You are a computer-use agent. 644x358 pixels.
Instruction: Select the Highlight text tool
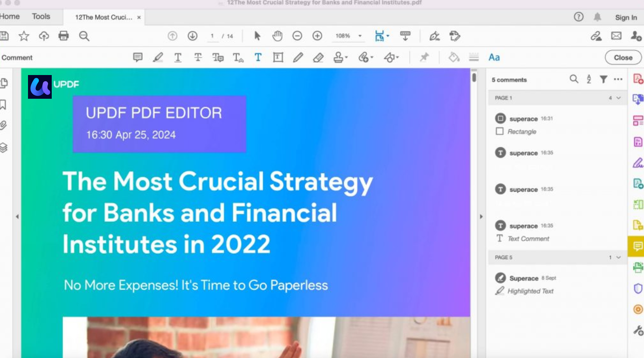[158, 57]
